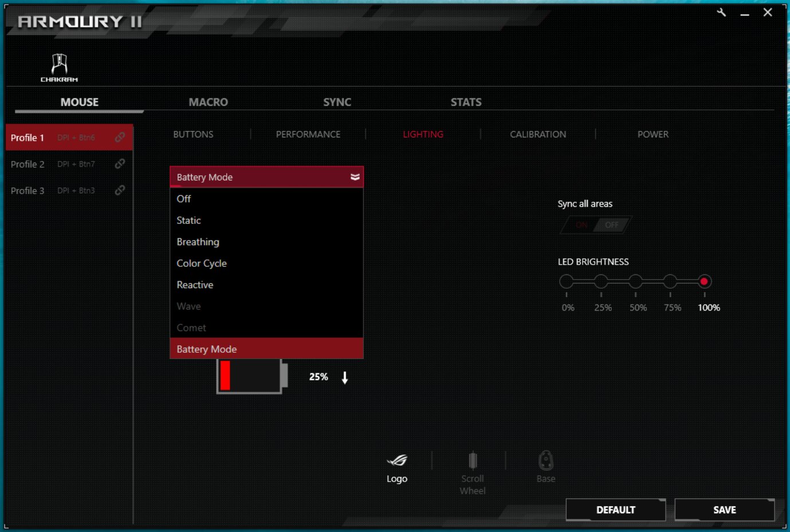Choose Static lighting effect
The image size is (790, 532).
[266, 220]
